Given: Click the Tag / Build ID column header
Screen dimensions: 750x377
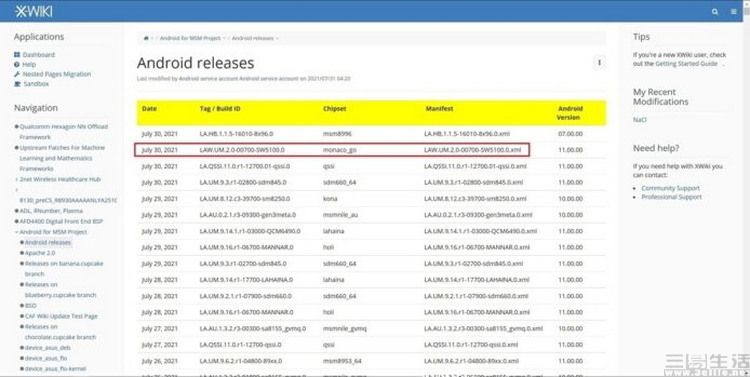Looking at the screenshot, I should pyautogui.click(x=220, y=109).
